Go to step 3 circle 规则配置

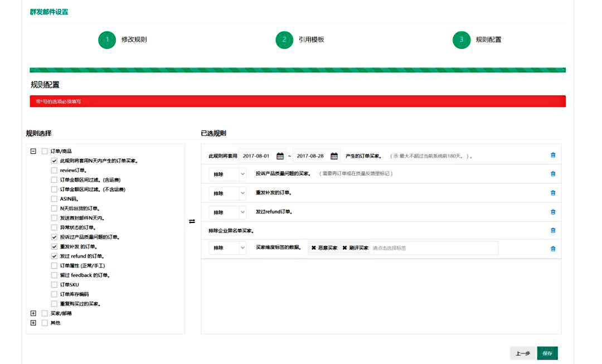462,40
